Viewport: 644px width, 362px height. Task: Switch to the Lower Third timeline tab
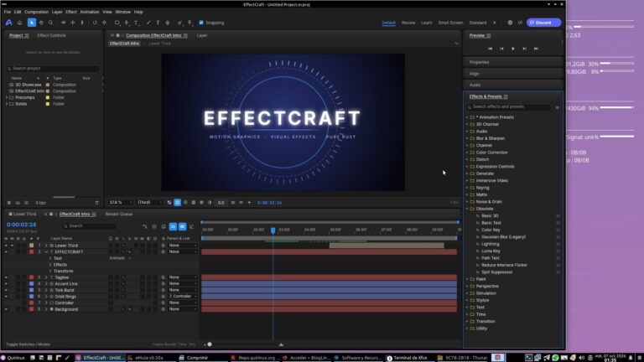(24, 215)
